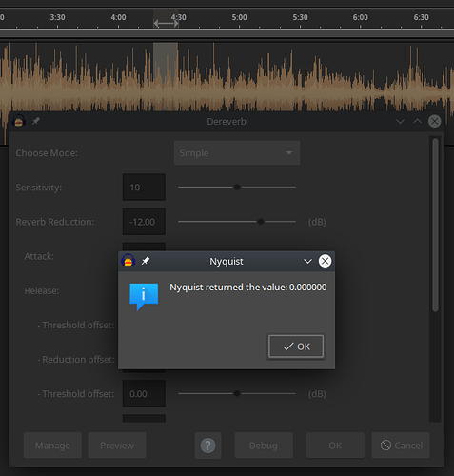The image size is (454, 476).
Task: Click the Preview button
Action: coord(117,446)
